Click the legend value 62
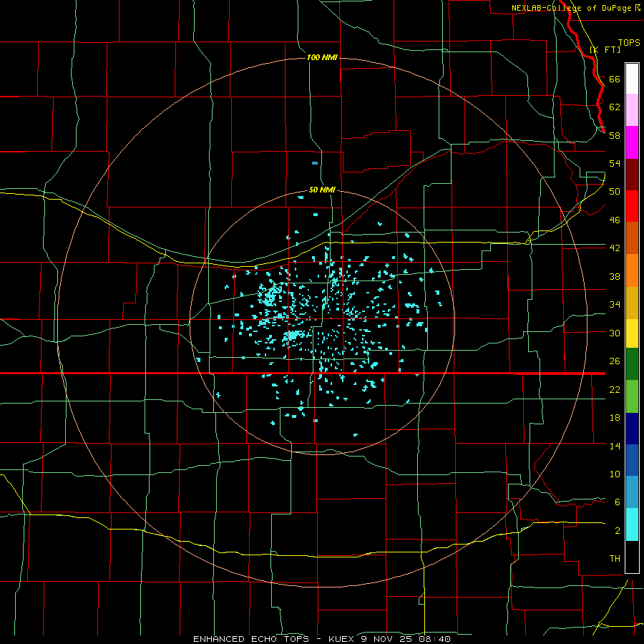The width and height of the screenshot is (644, 644). [615, 107]
